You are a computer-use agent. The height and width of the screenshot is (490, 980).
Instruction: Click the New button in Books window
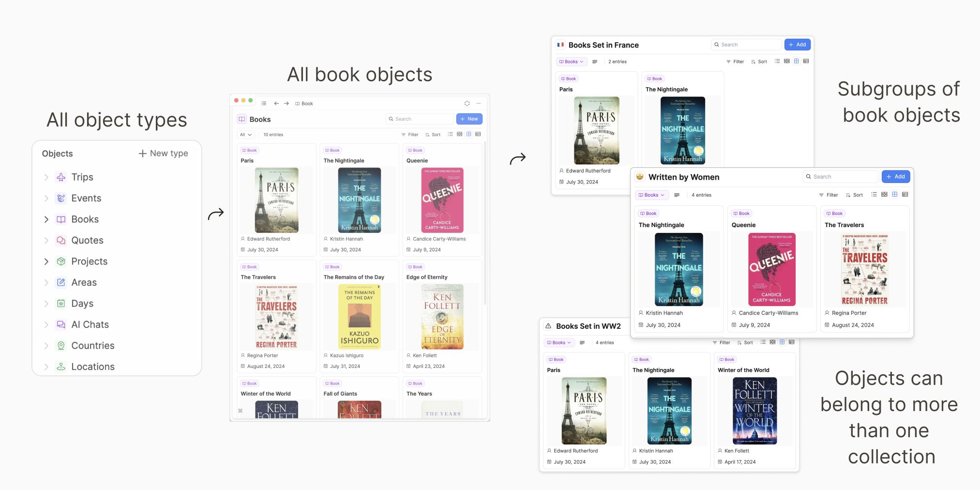469,119
